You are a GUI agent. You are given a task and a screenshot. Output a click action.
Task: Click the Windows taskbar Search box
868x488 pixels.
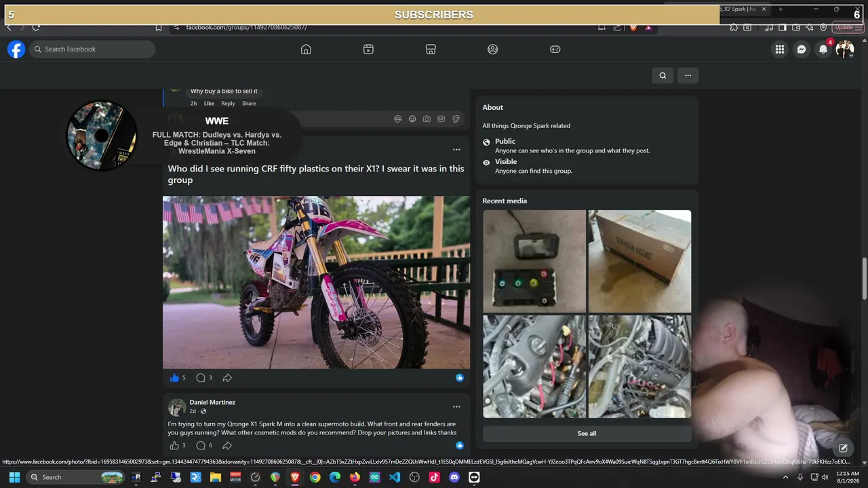click(x=77, y=477)
